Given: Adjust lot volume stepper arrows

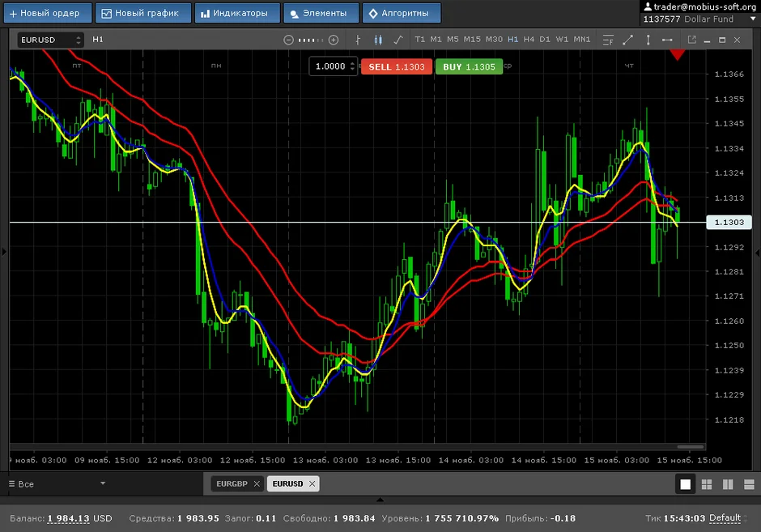Looking at the screenshot, I should coord(352,66).
